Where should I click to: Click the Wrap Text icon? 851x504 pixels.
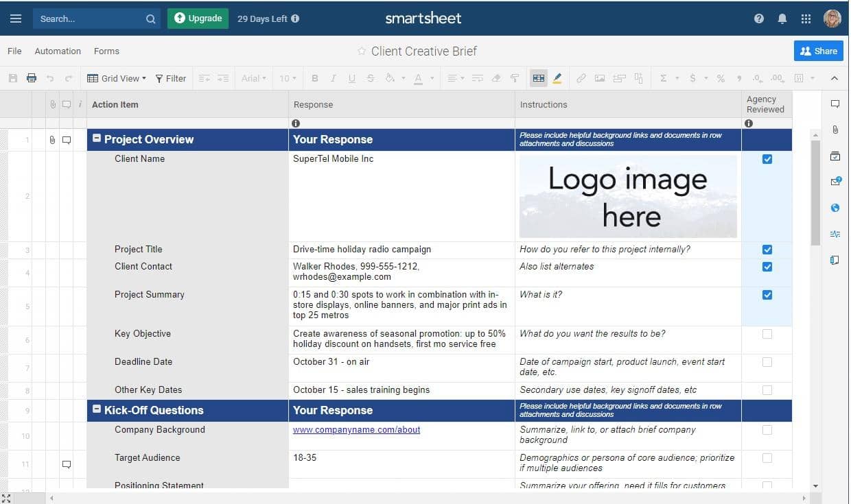click(x=478, y=78)
